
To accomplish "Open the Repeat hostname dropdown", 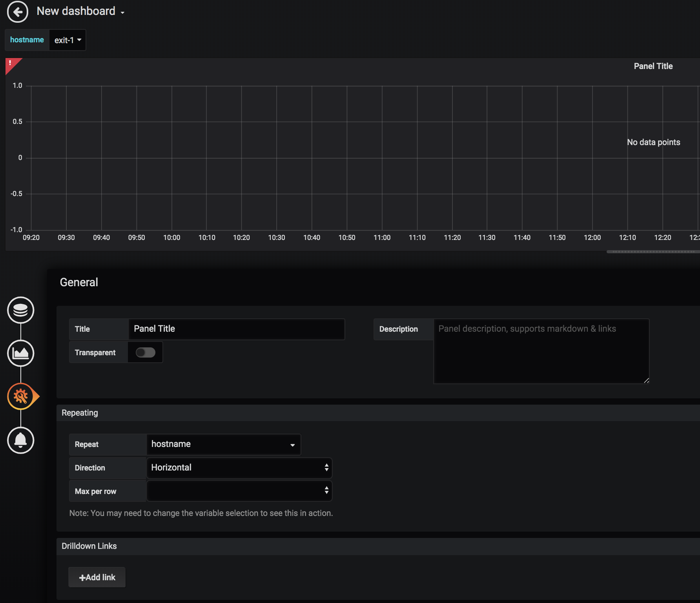I will [223, 444].
